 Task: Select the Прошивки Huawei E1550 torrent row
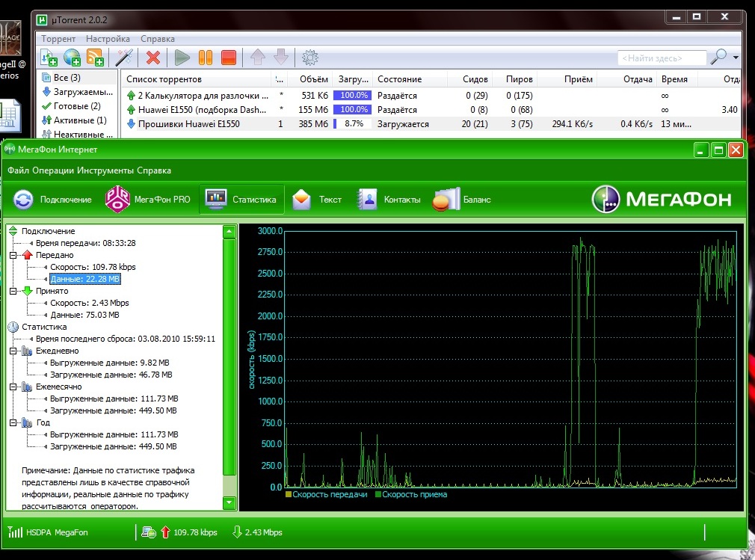click(432, 124)
